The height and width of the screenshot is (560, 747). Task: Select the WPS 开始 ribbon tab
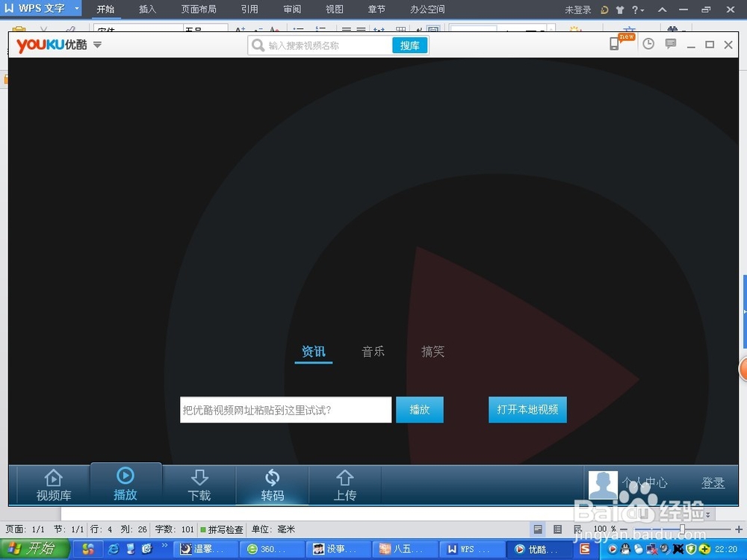click(x=105, y=9)
